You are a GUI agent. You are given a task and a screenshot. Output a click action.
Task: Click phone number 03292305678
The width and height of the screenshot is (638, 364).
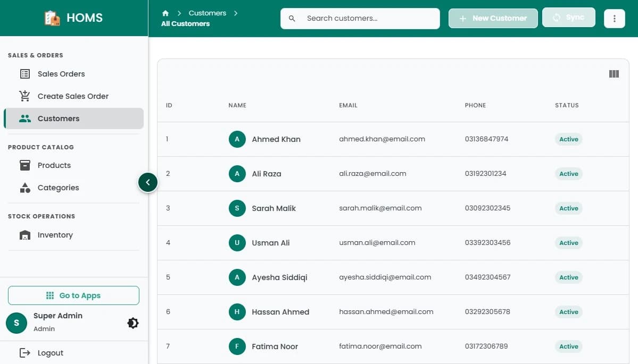pos(487,311)
